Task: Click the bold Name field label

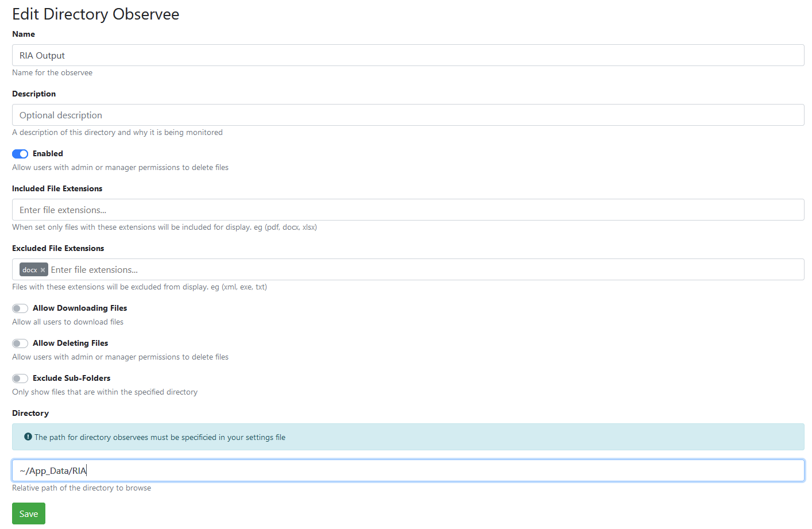Action: 24,34
